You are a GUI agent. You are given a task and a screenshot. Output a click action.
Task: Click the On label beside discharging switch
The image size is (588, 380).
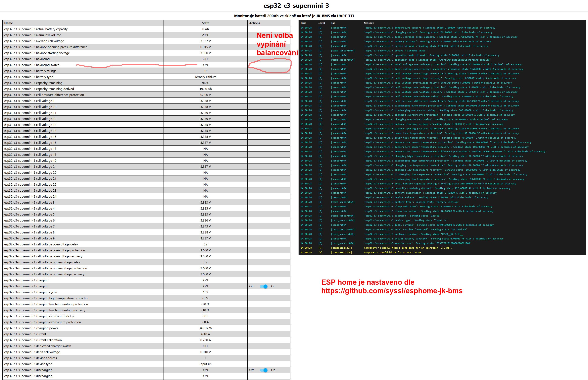(273, 370)
